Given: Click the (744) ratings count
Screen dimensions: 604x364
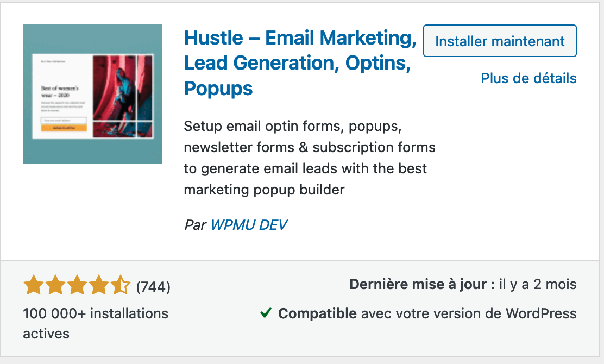Looking at the screenshot, I should pyautogui.click(x=153, y=286).
